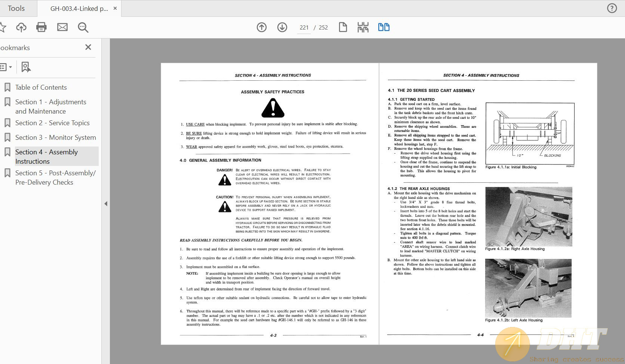Jump to Section 3 - Monitor System bookmark
Viewport: 625px width, 364px height.
55,138
